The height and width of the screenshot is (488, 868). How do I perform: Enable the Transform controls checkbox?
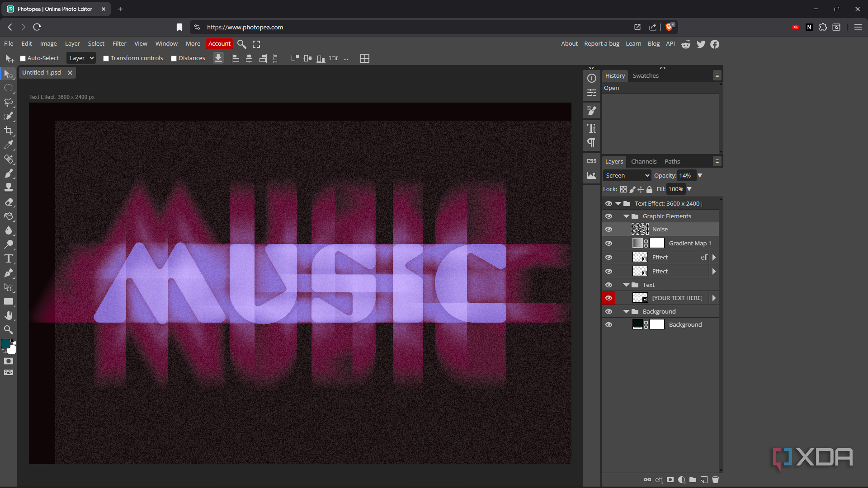tap(106, 58)
